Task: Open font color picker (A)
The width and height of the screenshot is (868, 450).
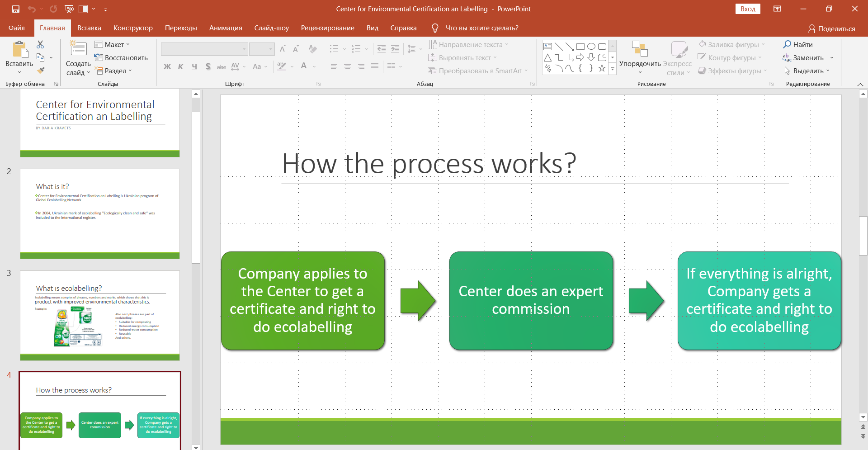Action: click(x=304, y=66)
